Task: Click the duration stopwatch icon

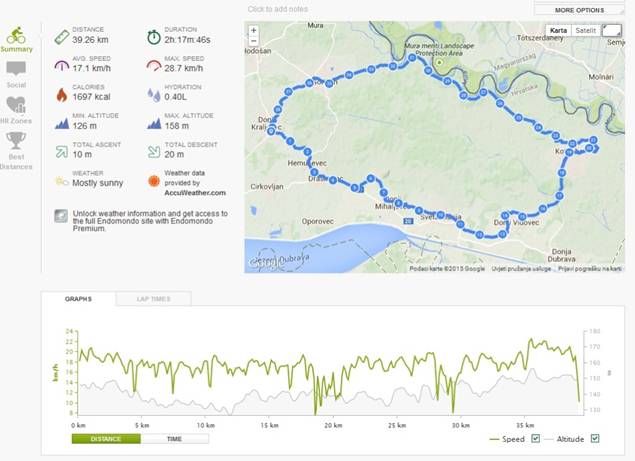Action: pyautogui.click(x=153, y=36)
